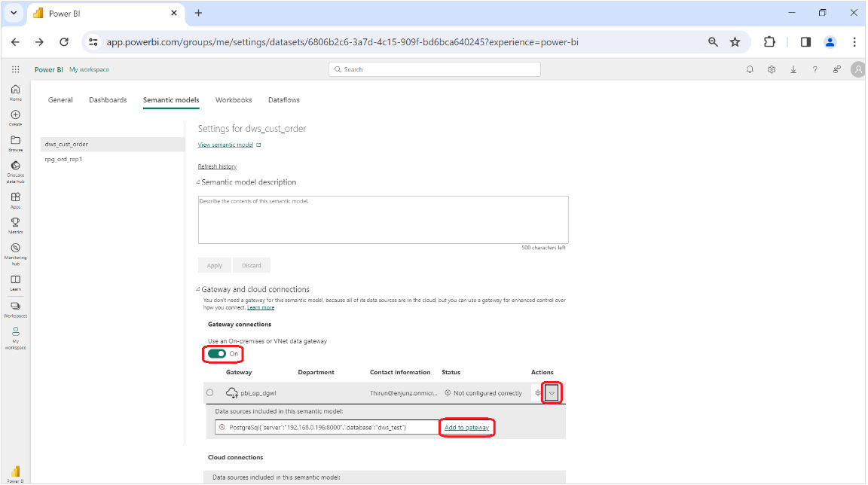This screenshot has height=485, width=868.
Task: Go forward in browser history
Action: (39, 42)
